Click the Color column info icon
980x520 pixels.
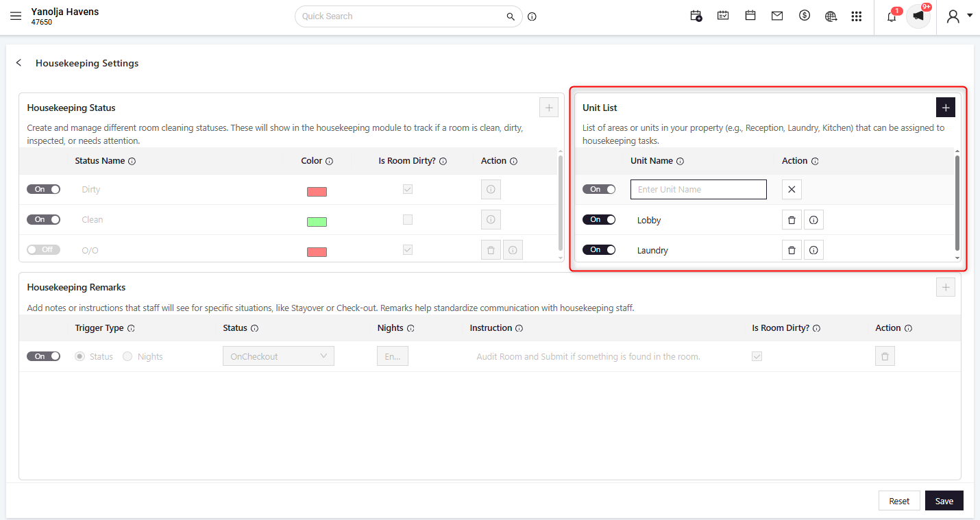click(329, 162)
